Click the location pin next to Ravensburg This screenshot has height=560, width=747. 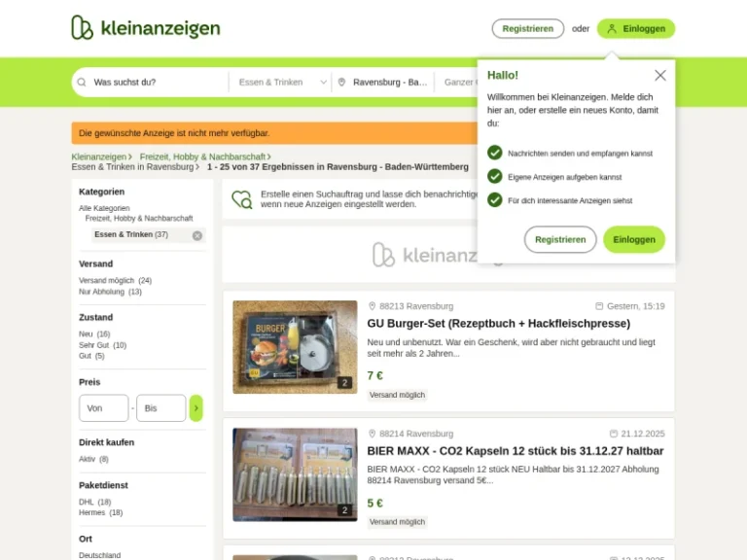click(x=341, y=83)
